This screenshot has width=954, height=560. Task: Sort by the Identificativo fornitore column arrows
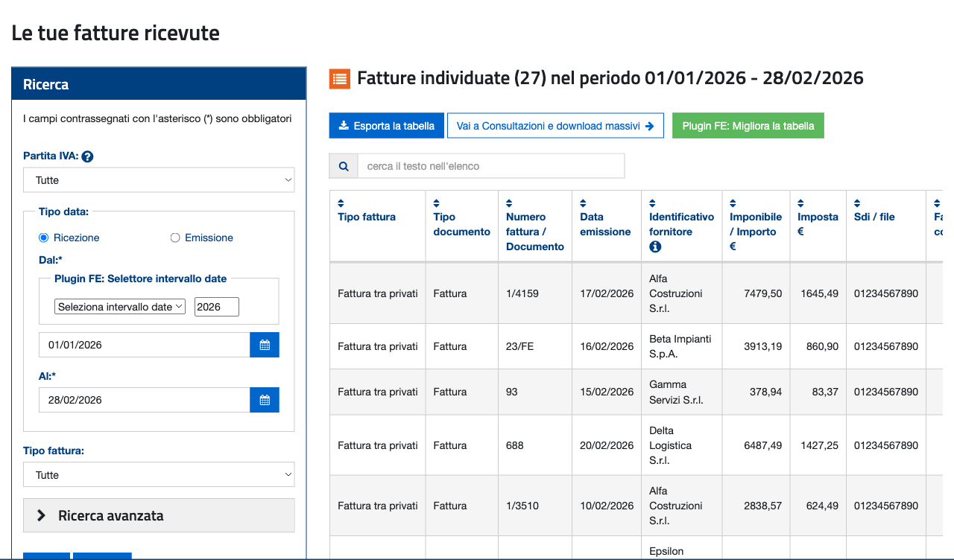click(653, 203)
